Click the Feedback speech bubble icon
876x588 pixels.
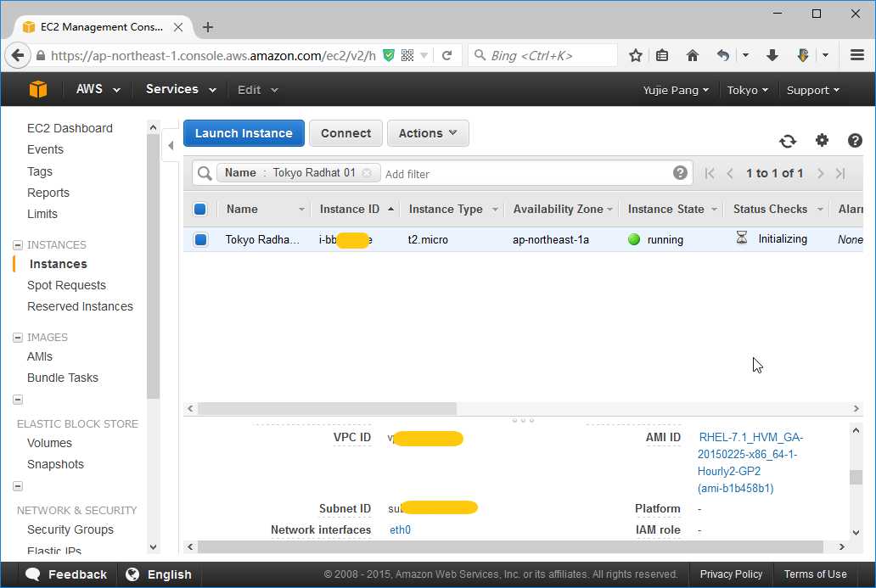(x=33, y=574)
